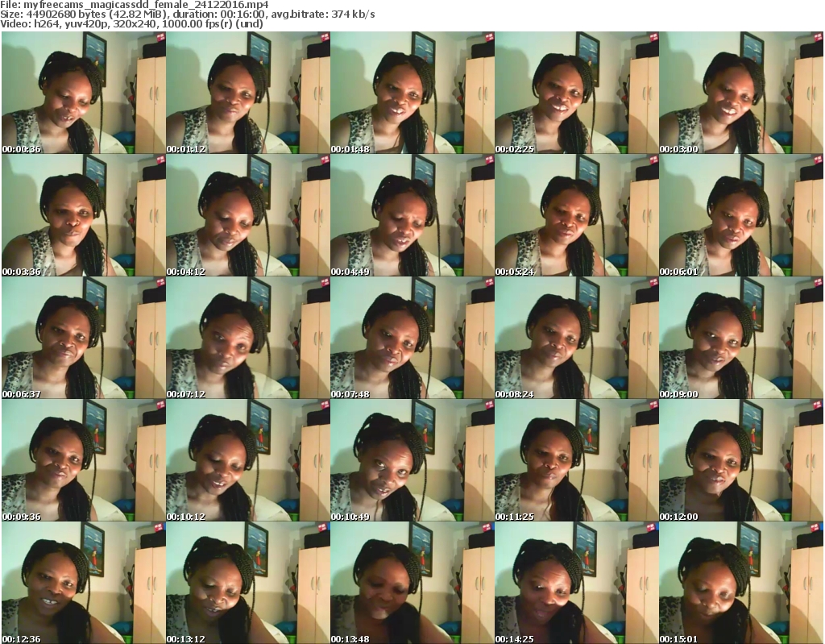Screen dimensions: 825x644
Task: Choose the 00:10:12 video frame
Action: point(248,460)
